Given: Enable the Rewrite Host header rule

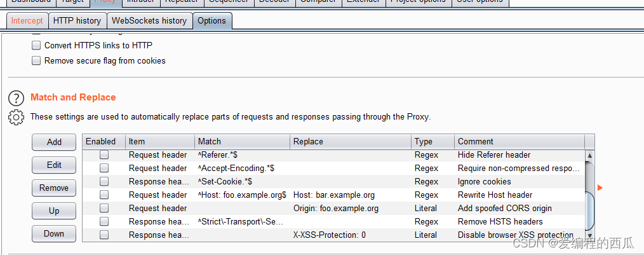Looking at the screenshot, I should (x=104, y=195).
